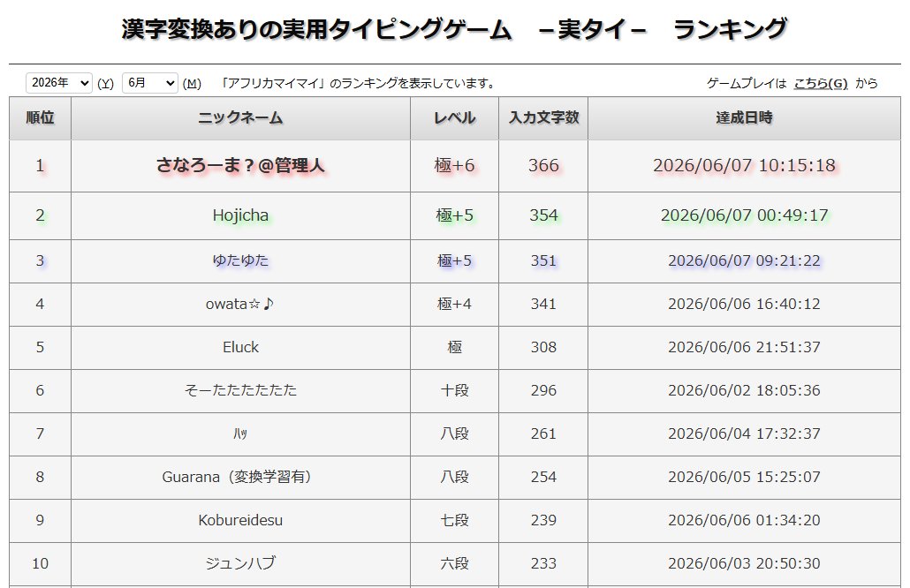910x588 pixels.
Task: Select nickname ゆたゆた
Action: [x=240, y=260]
